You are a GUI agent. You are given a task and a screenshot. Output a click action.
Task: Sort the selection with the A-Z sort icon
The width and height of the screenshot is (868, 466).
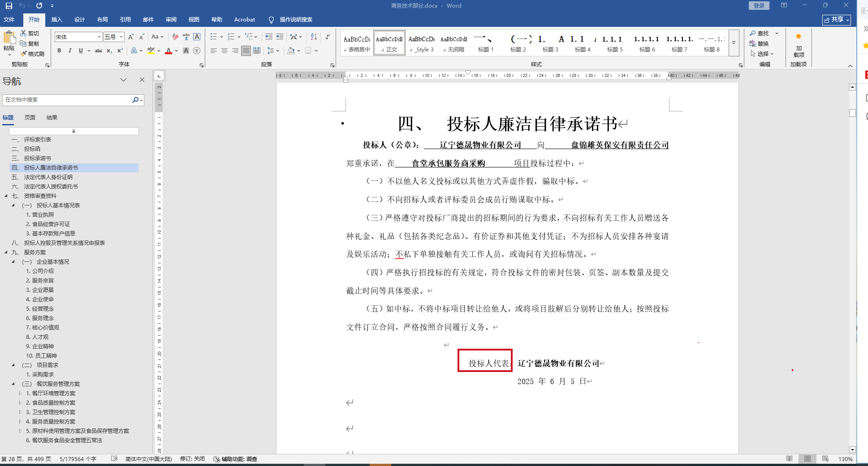point(314,37)
